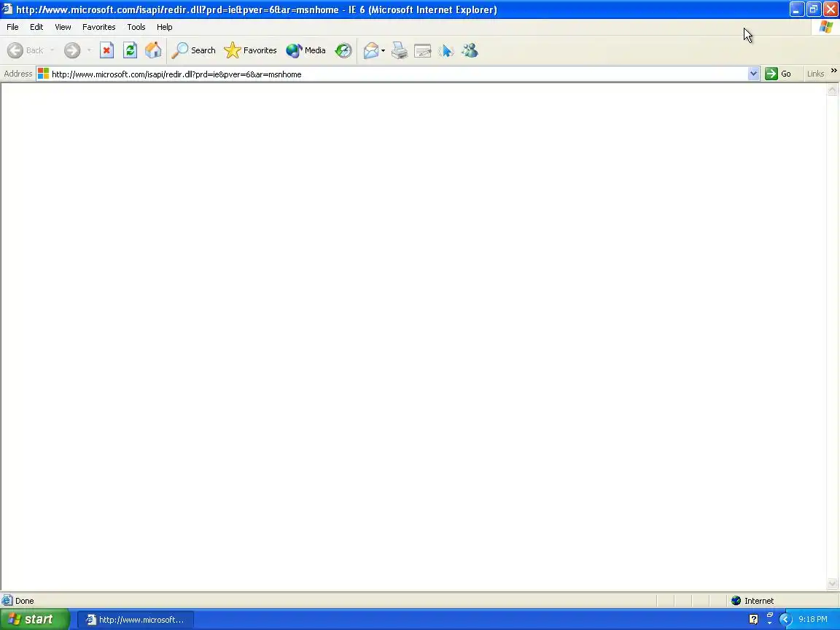840x630 pixels.
Task: Open the Forward history dropdown arrow
Action: [89, 50]
